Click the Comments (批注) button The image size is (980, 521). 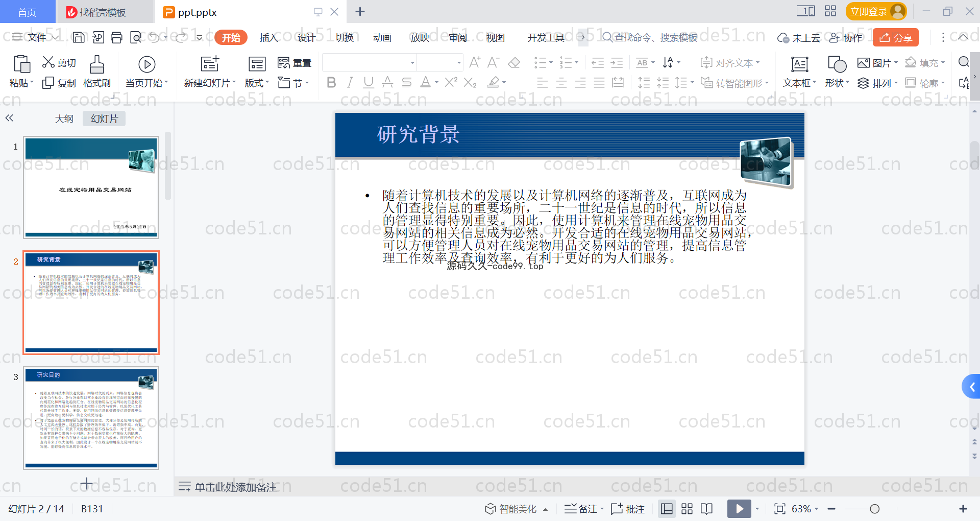tap(628, 509)
